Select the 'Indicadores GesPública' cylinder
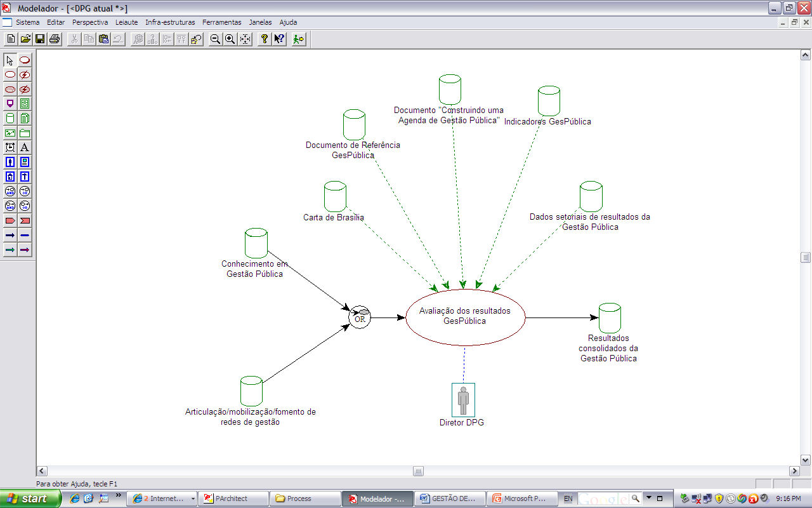This screenshot has width=812, height=508. pos(549,101)
